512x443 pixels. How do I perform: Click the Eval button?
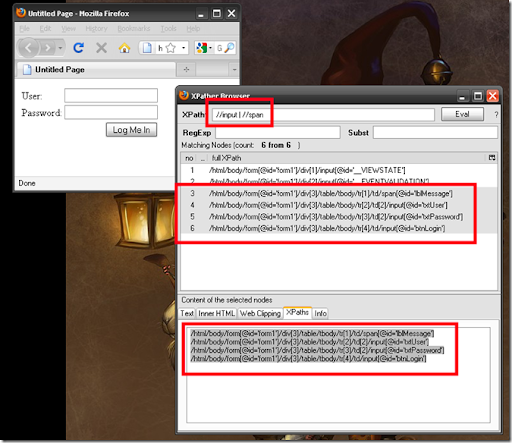[x=462, y=114]
